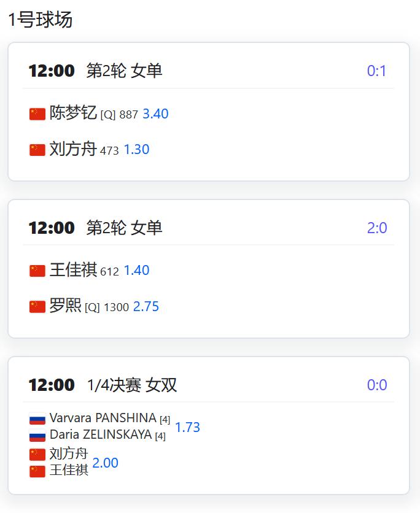
Task: Click the China flag beside 罗熙
Action: (37, 307)
